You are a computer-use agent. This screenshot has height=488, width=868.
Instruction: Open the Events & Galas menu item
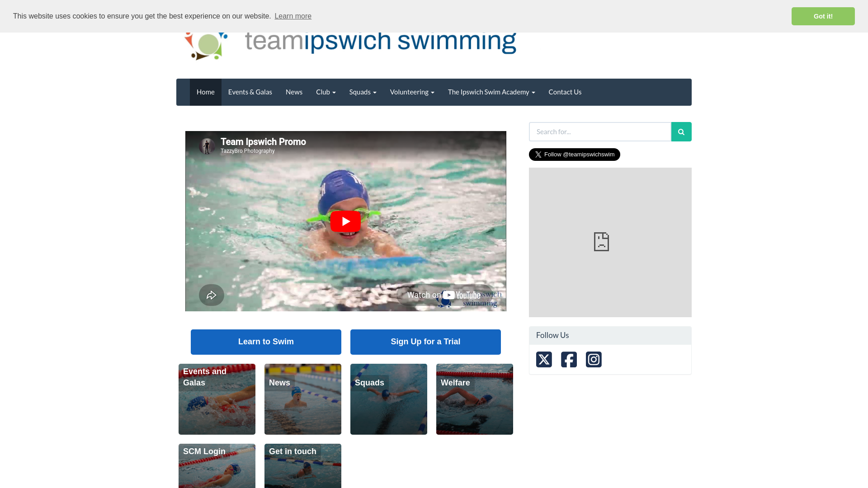[250, 92]
